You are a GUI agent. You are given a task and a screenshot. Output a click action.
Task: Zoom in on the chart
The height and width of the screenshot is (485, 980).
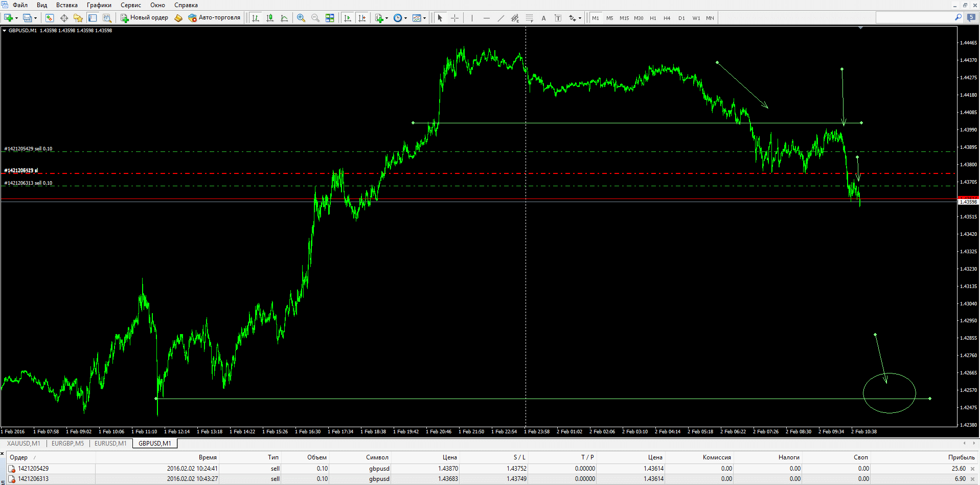click(301, 18)
